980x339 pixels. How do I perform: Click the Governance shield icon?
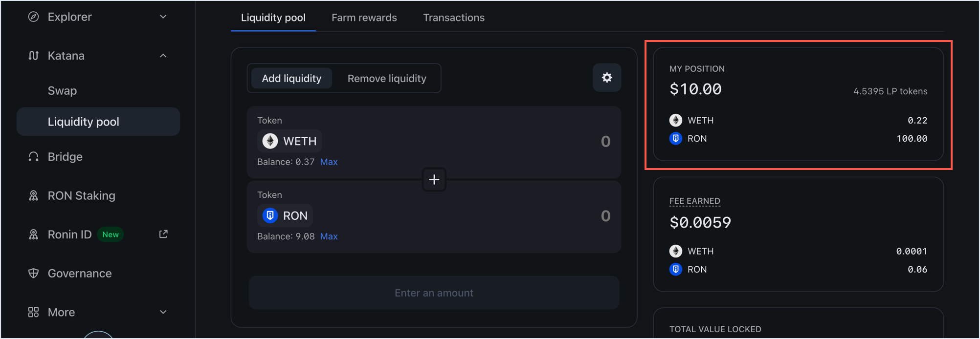[x=33, y=274]
